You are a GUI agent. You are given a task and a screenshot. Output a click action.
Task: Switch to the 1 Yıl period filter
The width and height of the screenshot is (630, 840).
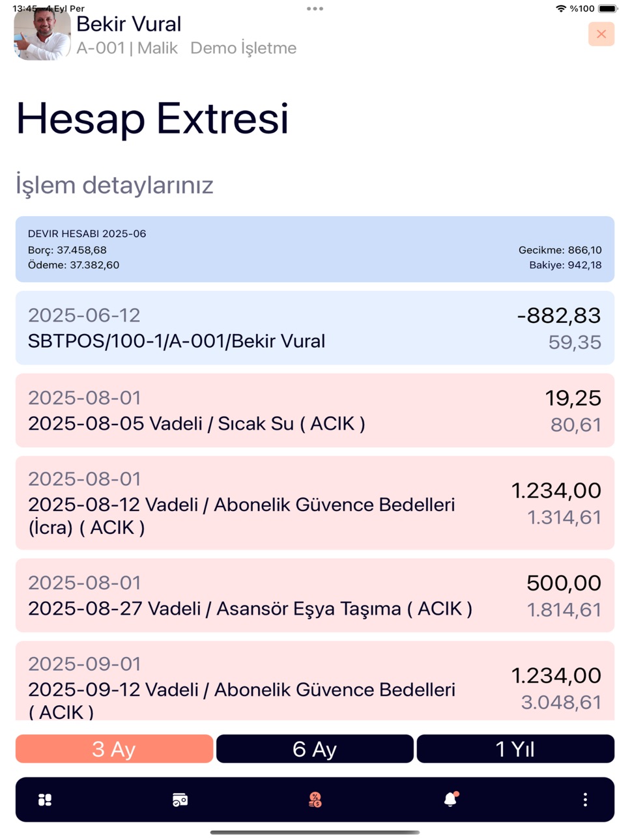[x=515, y=749]
